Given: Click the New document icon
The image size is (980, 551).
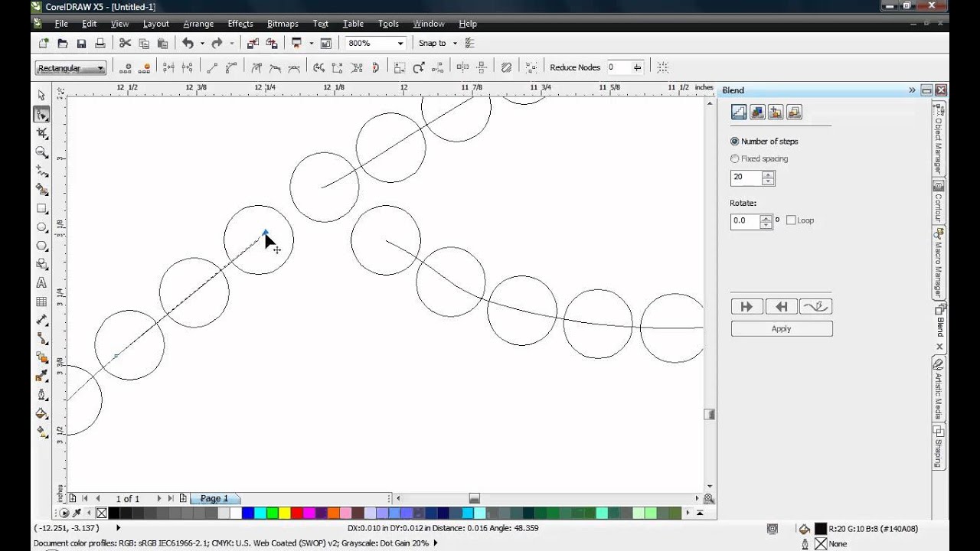Looking at the screenshot, I should pyautogui.click(x=44, y=44).
